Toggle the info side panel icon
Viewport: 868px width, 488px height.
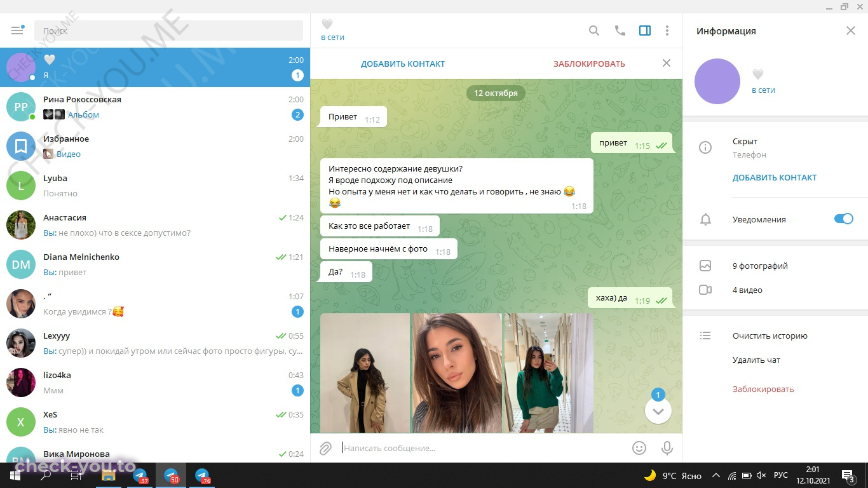[644, 30]
